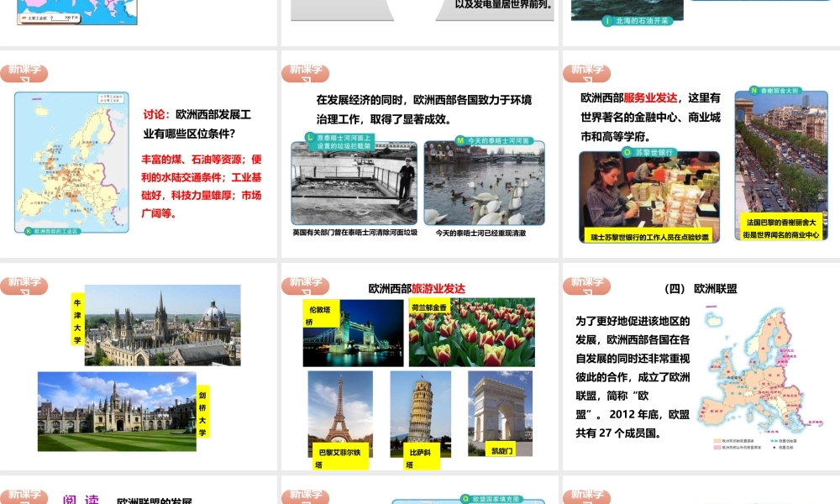The height and width of the screenshot is (504, 840).
Task: Select the Leaning Tower of Pisa photo
Action: click(421, 413)
